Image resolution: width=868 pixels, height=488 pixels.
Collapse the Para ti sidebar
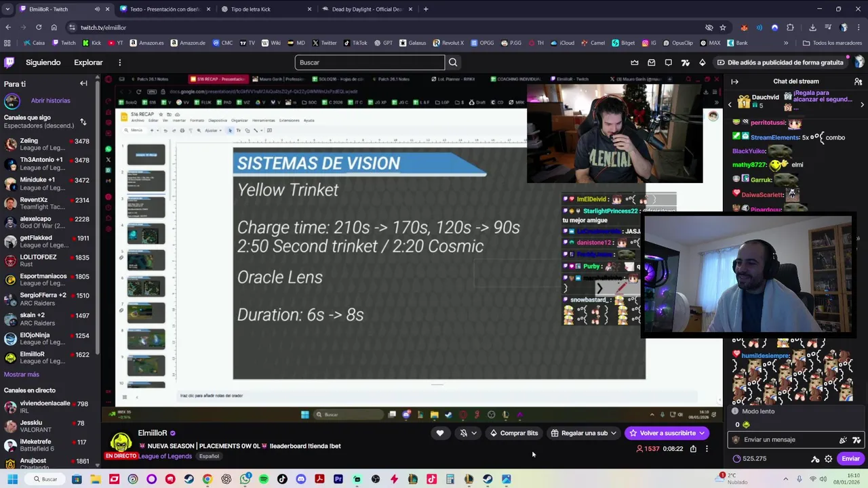(83, 83)
